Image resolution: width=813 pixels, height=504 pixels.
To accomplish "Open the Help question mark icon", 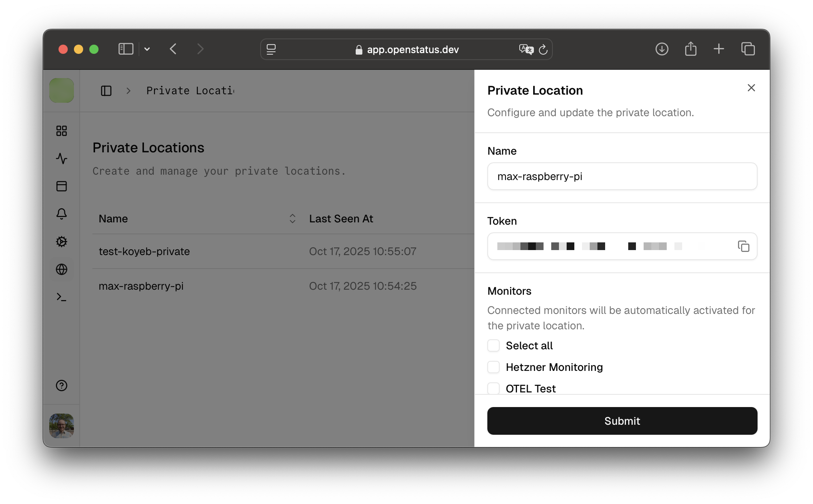I will click(62, 385).
